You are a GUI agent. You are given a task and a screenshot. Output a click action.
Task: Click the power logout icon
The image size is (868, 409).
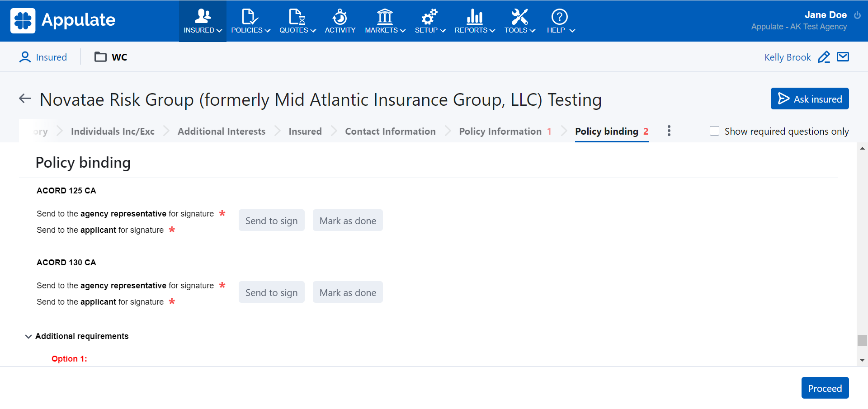point(857,15)
